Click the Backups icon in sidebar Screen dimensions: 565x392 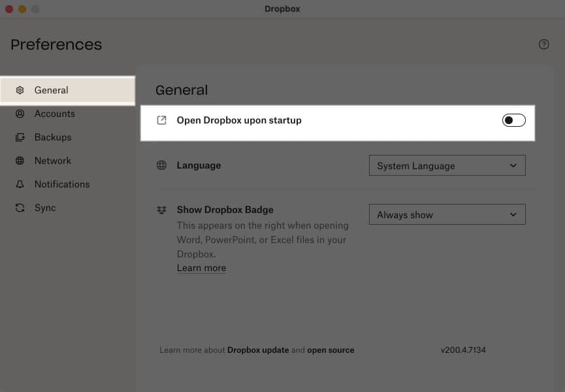20,137
